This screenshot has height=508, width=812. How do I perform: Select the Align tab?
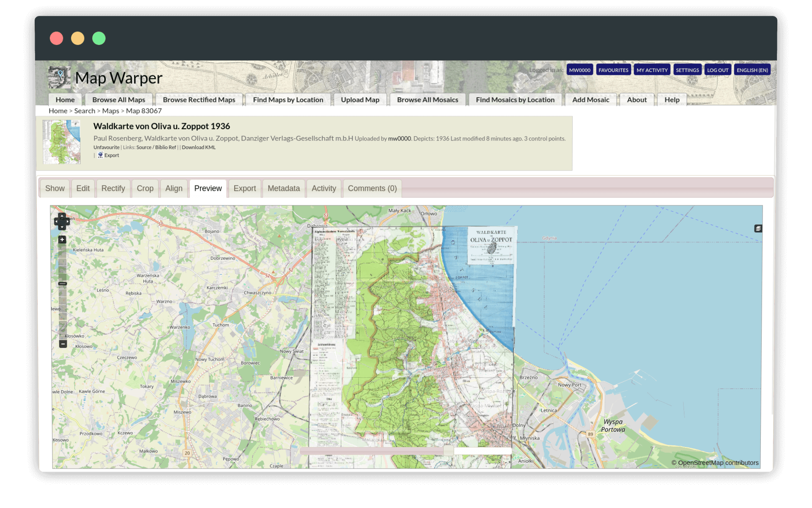[x=174, y=188]
